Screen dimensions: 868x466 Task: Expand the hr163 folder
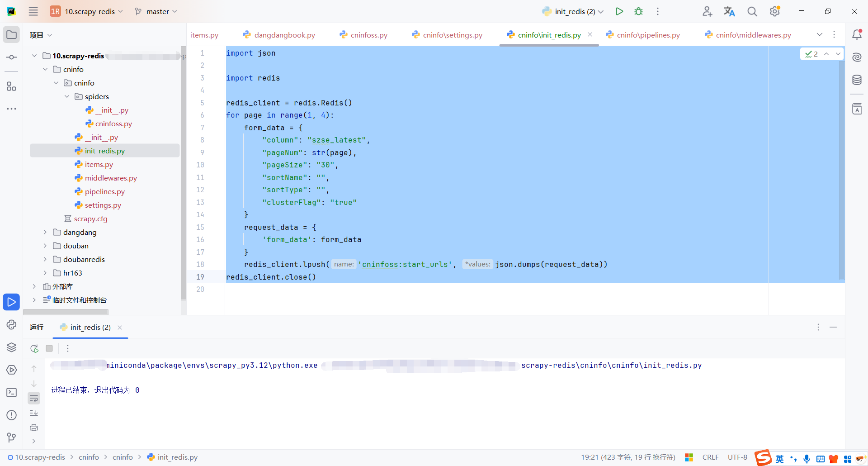click(45, 273)
